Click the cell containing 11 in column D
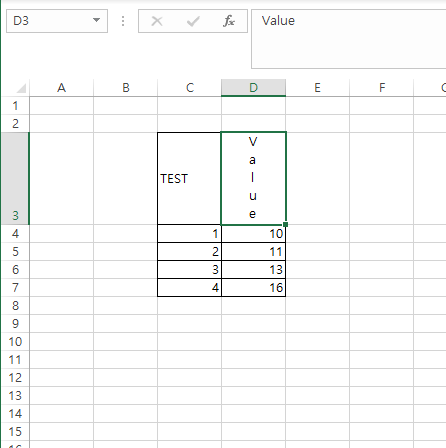 (253, 252)
